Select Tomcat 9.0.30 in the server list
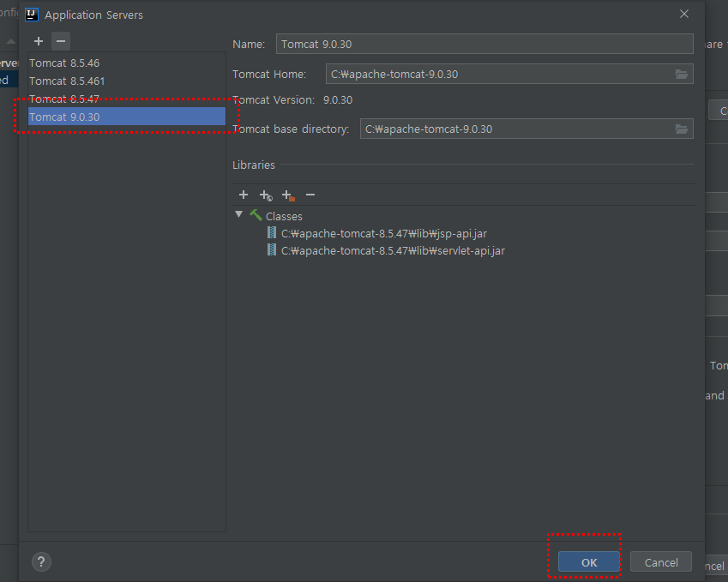 [x=127, y=117]
